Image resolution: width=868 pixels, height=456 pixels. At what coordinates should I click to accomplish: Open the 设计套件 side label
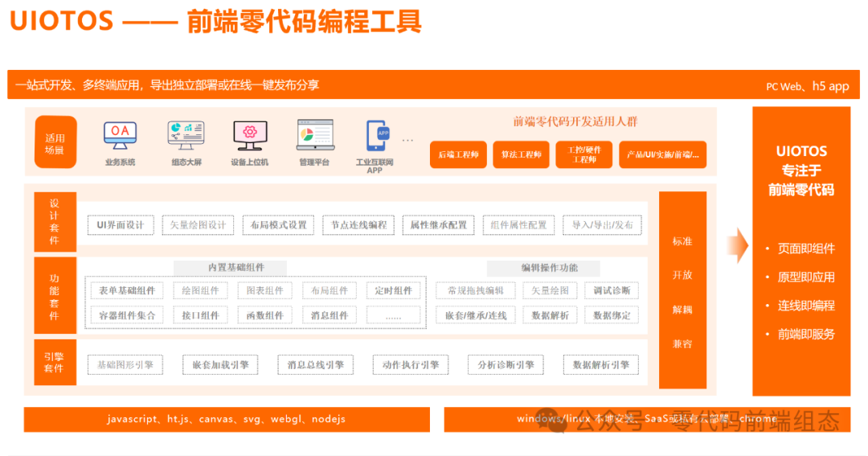point(55,222)
